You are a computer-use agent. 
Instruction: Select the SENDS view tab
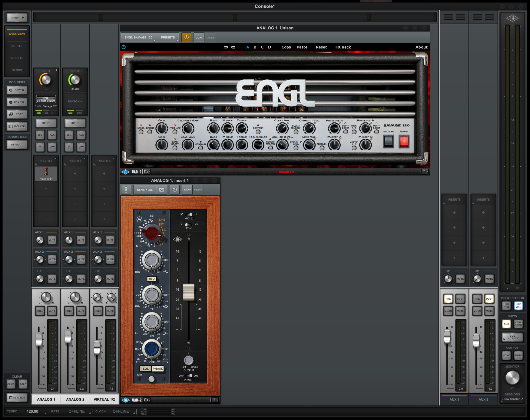(17, 70)
